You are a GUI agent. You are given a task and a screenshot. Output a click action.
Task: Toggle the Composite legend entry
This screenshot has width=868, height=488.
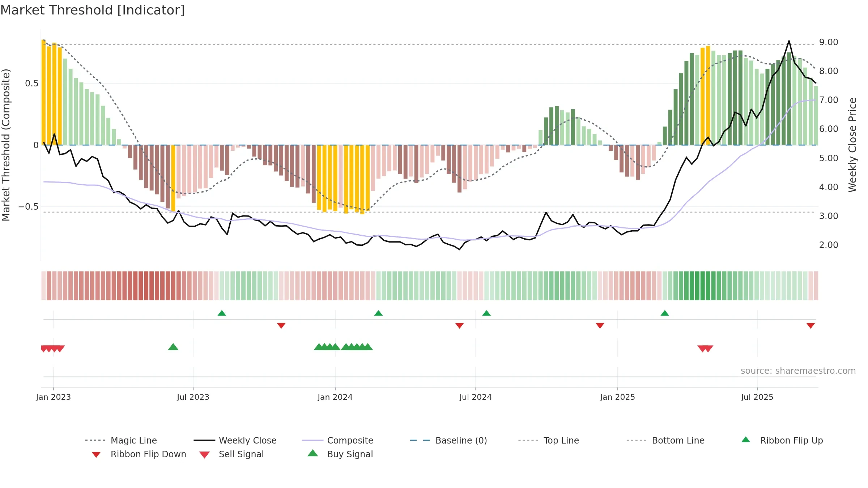point(337,440)
